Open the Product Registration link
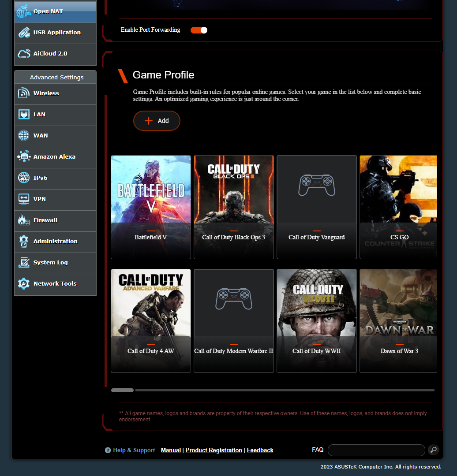 pos(214,450)
